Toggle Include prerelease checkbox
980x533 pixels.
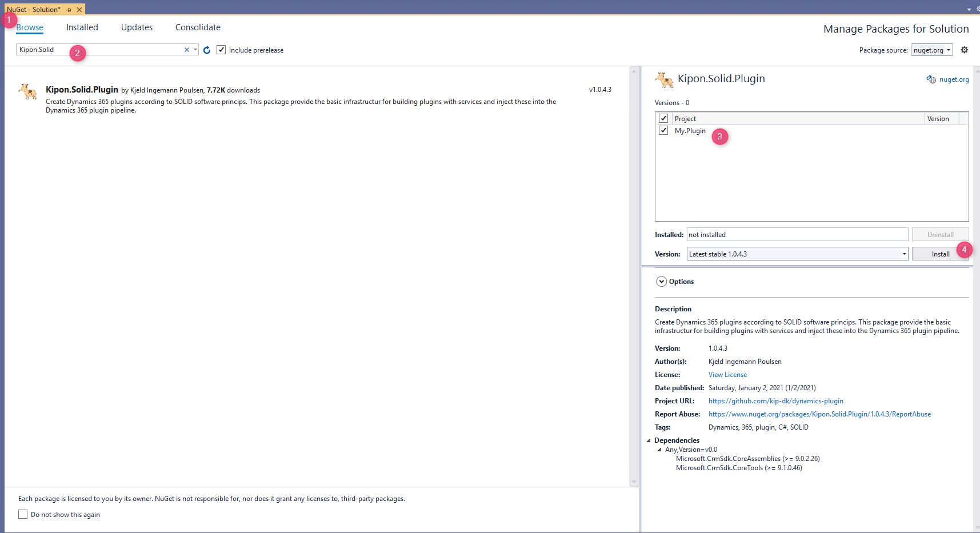[x=221, y=50]
